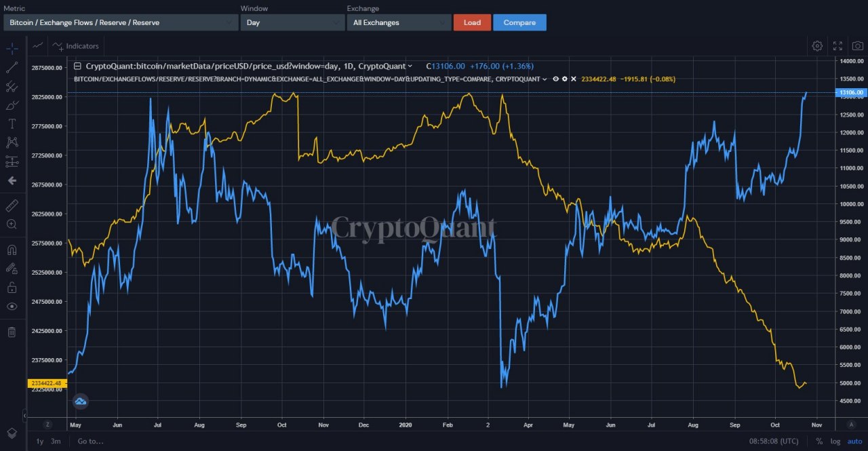This screenshot has height=451, width=868.
Task: Open the Indicators menu
Action: coord(76,46)
